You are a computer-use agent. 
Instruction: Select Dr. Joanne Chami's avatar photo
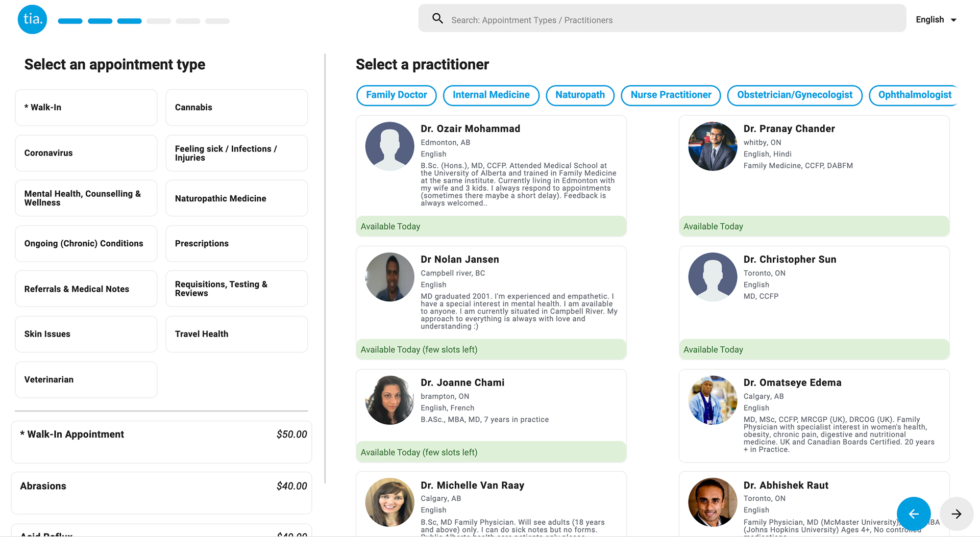click(389, 400)
